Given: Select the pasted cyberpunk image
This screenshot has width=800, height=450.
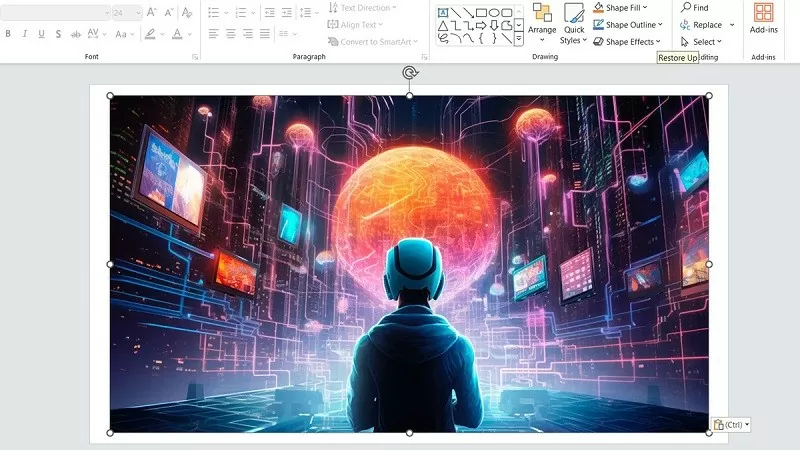Looking at the screenshot, I should pos(409,264).
